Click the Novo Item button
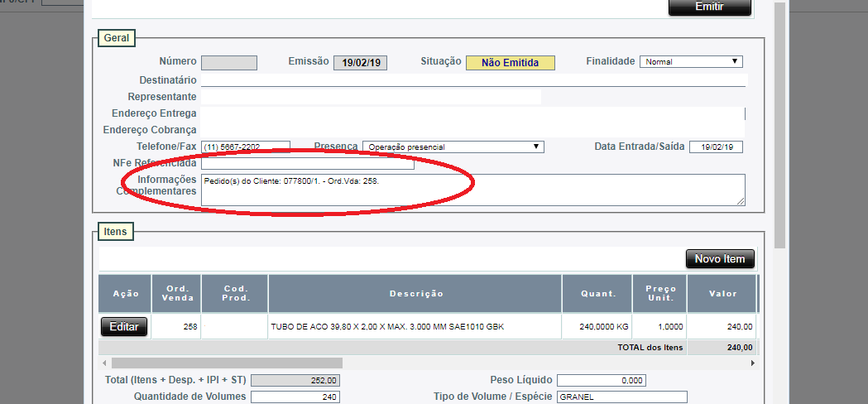This screenshot has width=868, height=404. click(x=720, y=259)
